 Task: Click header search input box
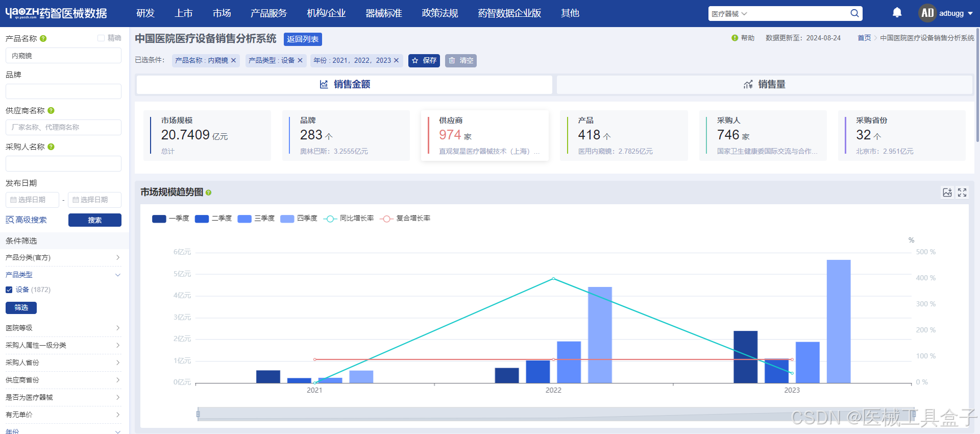(x=799, y=14)
